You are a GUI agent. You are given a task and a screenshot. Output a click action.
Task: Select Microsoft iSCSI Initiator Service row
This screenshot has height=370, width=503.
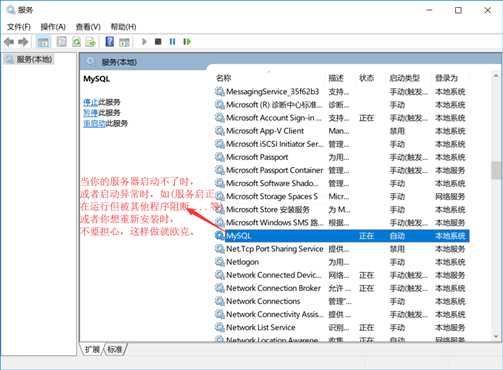click(x=342, y=144)
